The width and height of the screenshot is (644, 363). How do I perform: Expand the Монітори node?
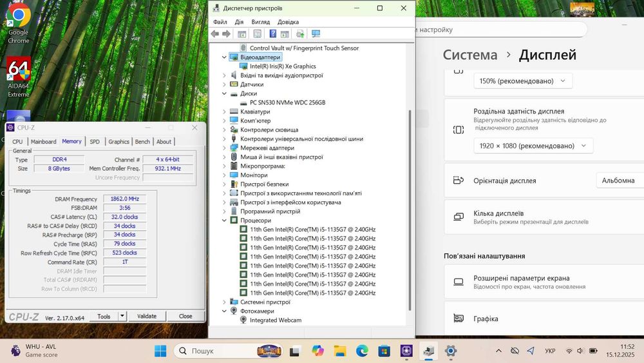(224, 175)
